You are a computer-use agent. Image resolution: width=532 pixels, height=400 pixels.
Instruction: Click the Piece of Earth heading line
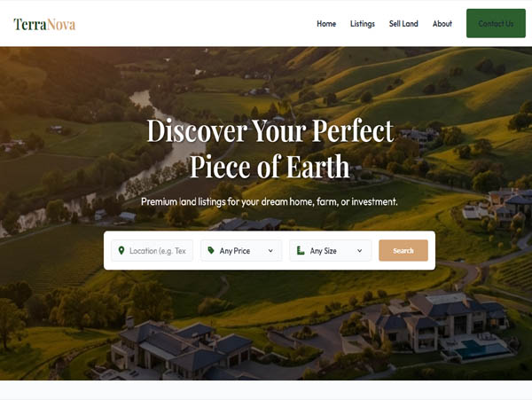[x=270, y=166]
